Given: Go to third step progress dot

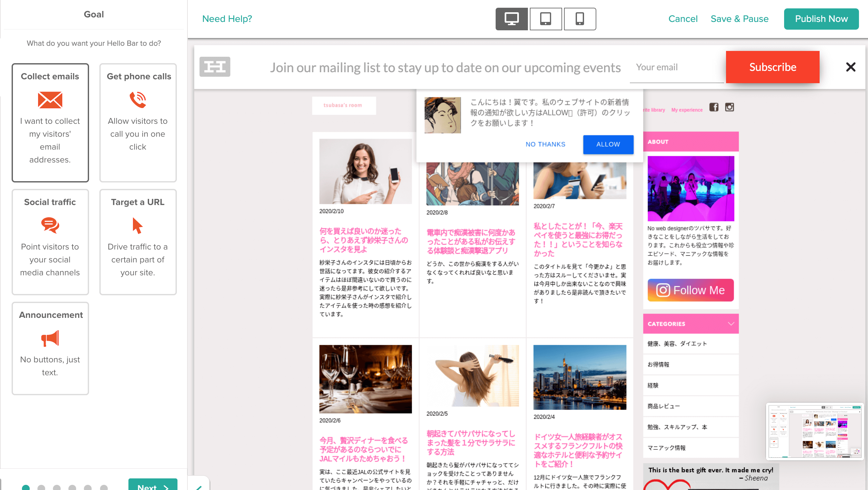Looking at the screenshot, I should point(56,487).
